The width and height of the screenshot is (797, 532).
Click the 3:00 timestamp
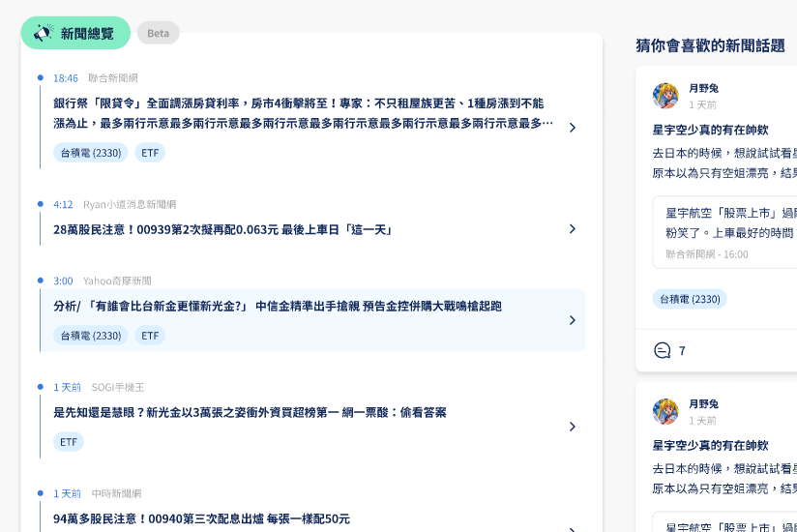tap(63, 281)
